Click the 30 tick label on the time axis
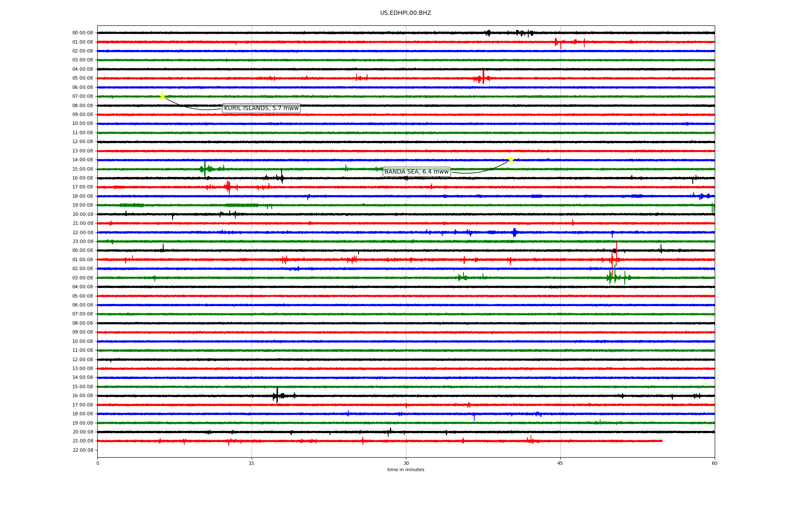Screen dimensions: 812x508 tap(406, 463)
